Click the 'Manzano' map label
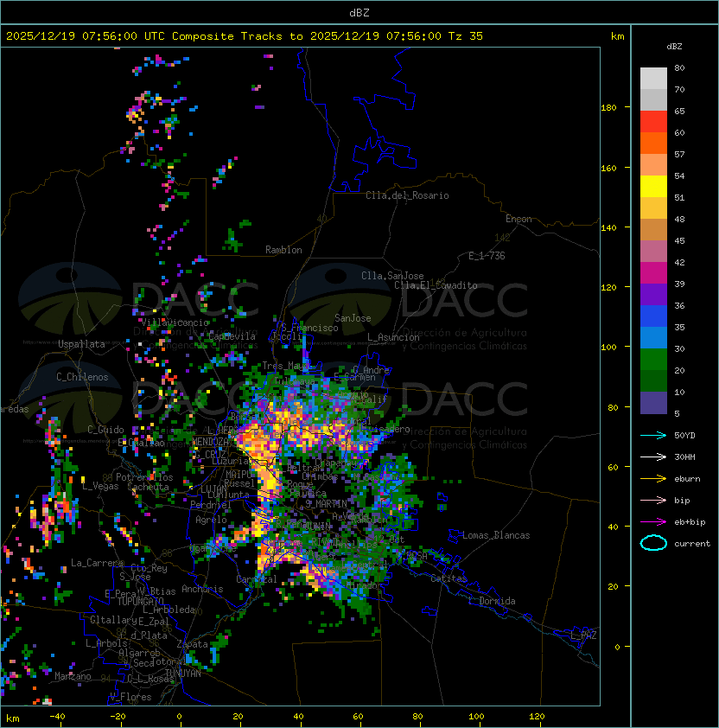 [73, 676]
